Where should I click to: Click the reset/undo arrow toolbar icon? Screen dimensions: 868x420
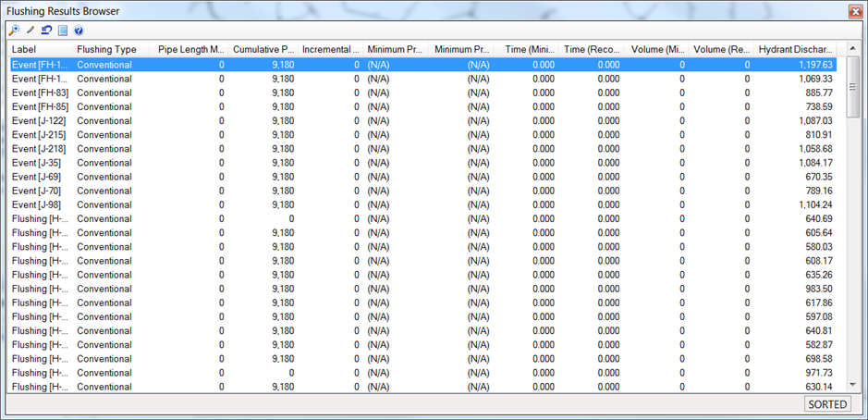tap(46, 30)
